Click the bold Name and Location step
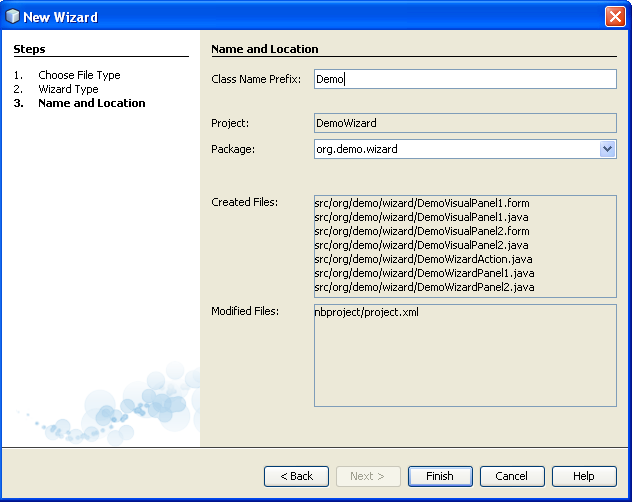 (91, 103)
